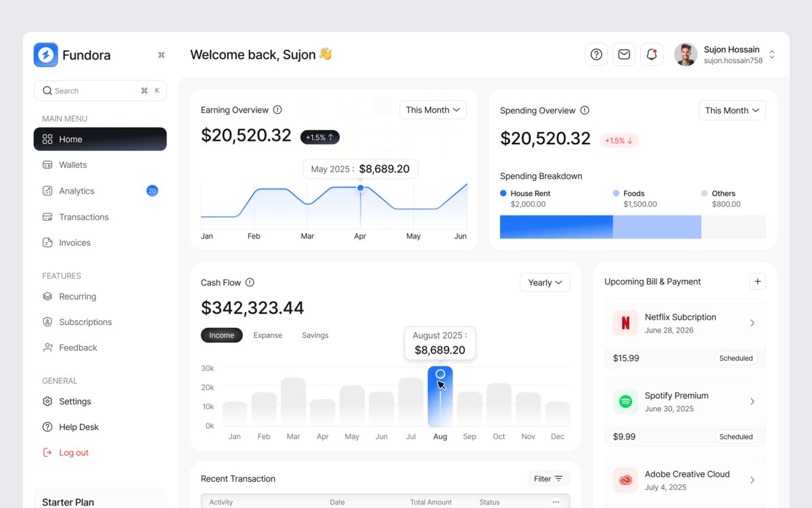This screenshot has height=508, width=812.
Task: Click the Help Desk question icon
Action: pos(47,427)
